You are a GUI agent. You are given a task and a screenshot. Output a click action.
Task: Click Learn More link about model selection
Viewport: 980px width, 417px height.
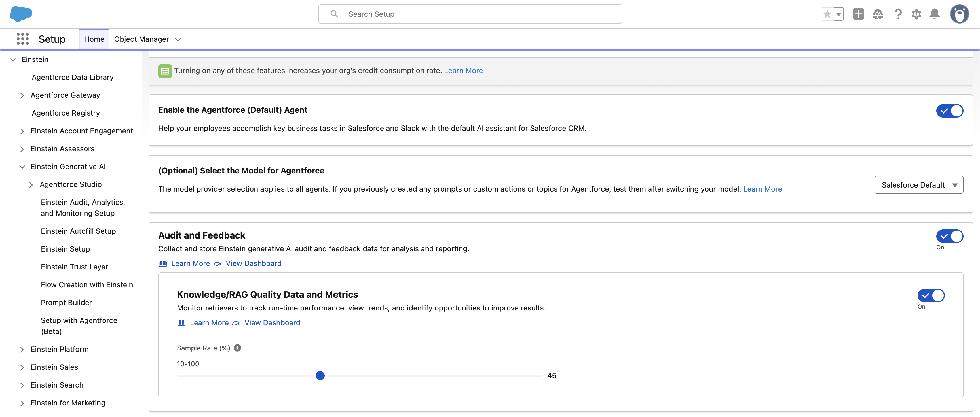click(x=763, y=189)
